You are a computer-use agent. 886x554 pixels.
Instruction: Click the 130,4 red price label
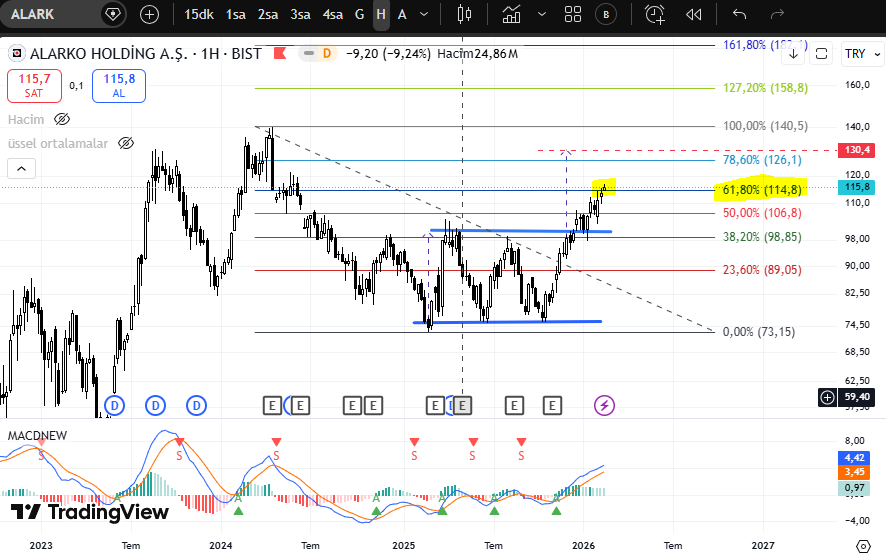(x=857, y=150)
